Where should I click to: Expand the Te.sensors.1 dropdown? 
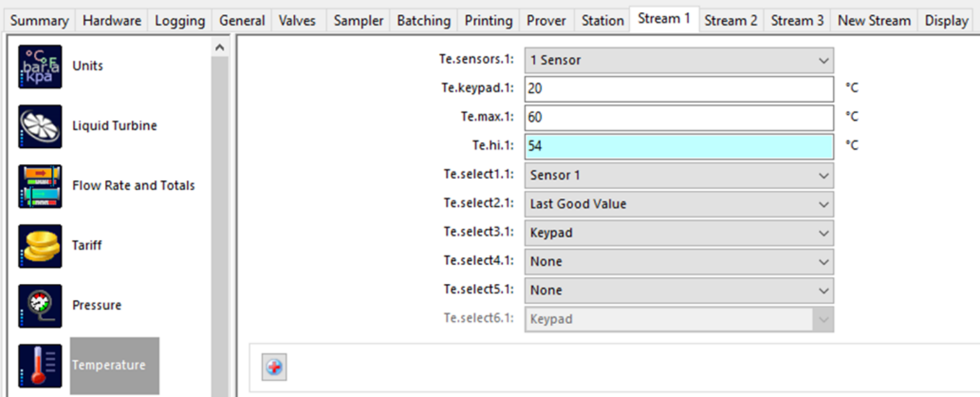pos(679,60)
